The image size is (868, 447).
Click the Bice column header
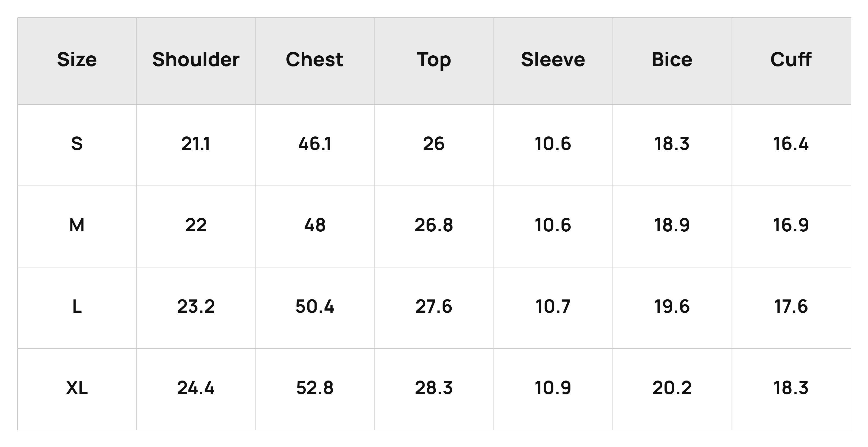672,60
